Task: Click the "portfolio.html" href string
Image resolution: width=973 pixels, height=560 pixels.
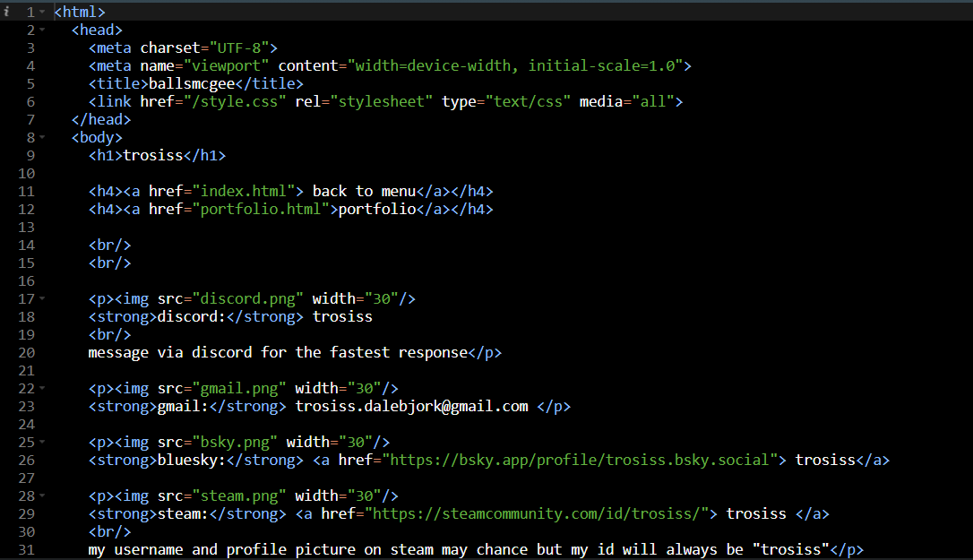Action: tap(261, 210)
